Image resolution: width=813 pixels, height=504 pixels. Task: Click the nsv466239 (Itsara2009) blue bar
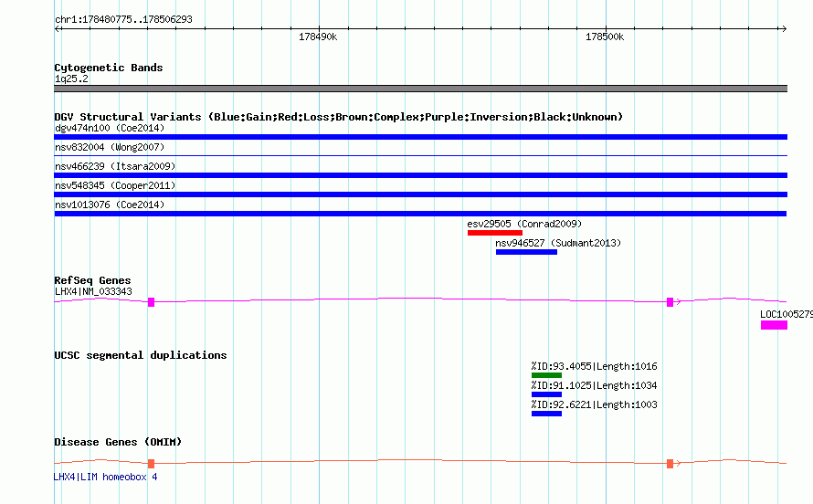tap(420, 175)
